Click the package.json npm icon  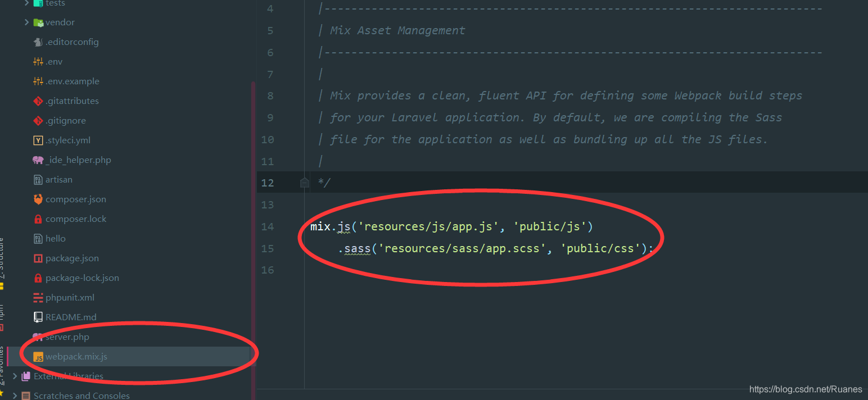coord(38,258)
